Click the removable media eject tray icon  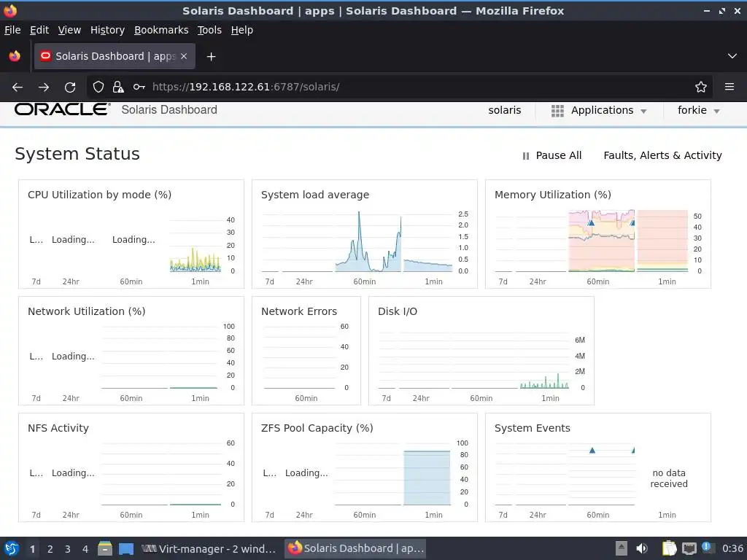tap(622, 548)
